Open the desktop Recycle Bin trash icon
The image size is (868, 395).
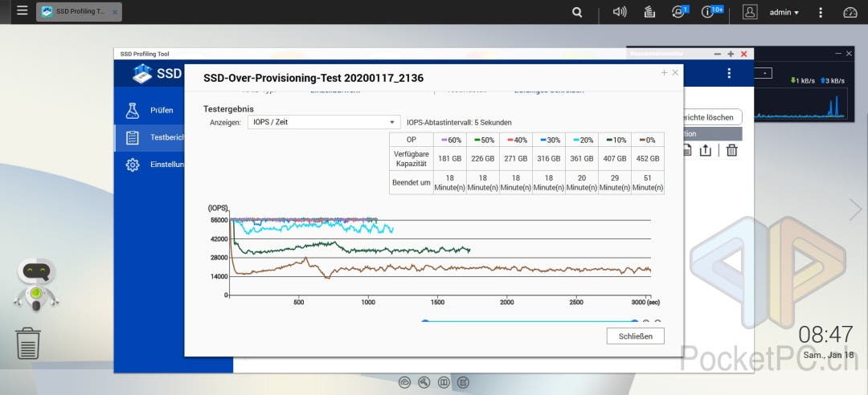tap(27, 343)
